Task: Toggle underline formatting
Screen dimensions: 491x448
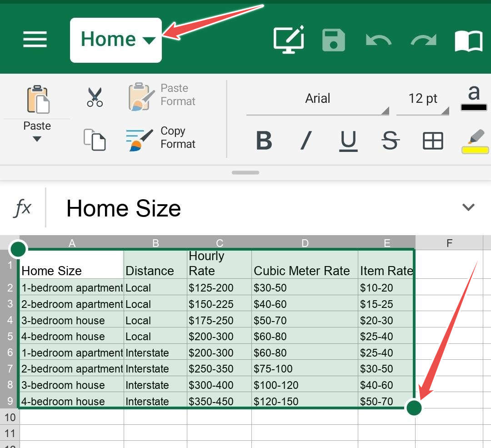Action: click(348, 141)
